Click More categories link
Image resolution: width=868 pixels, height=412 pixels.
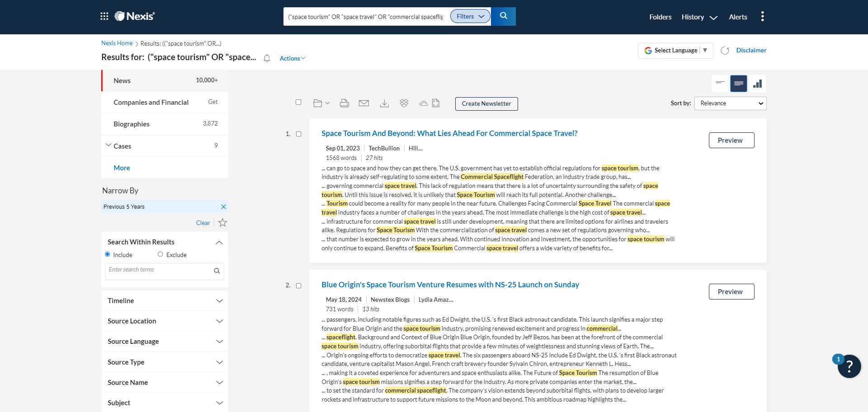coord(122,168)
